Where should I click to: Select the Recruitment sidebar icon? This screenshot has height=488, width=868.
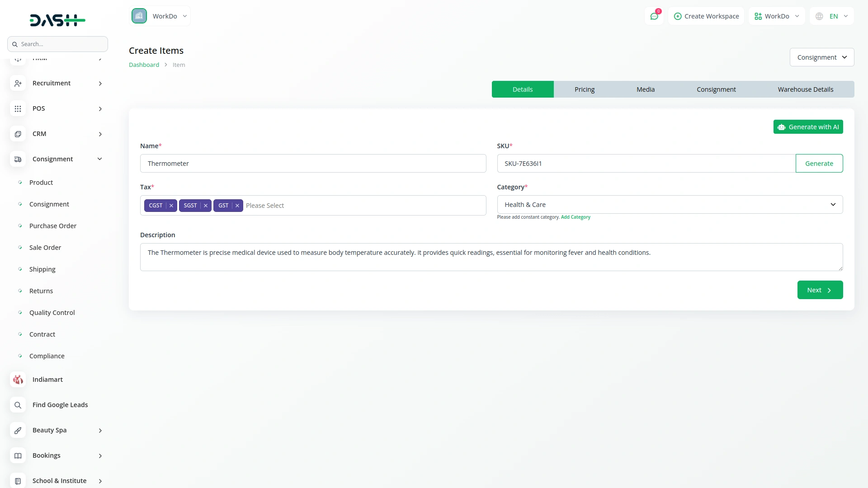[18, 83]
